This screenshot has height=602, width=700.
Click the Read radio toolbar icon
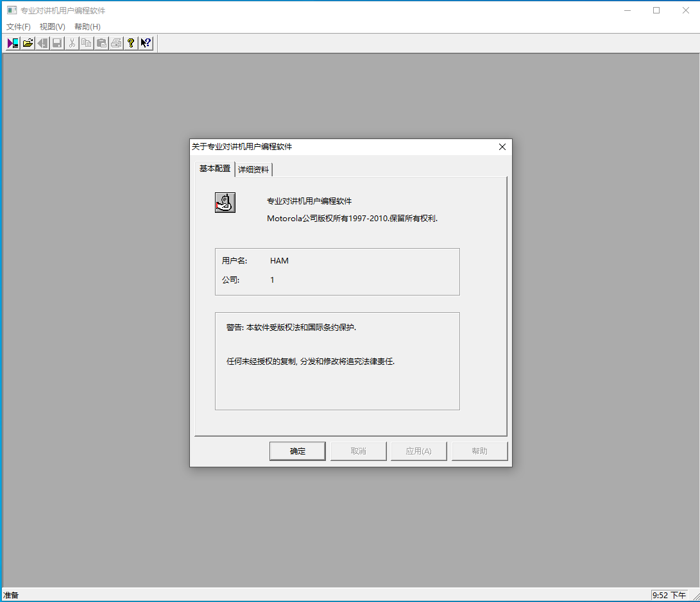(x=13, y=43)
